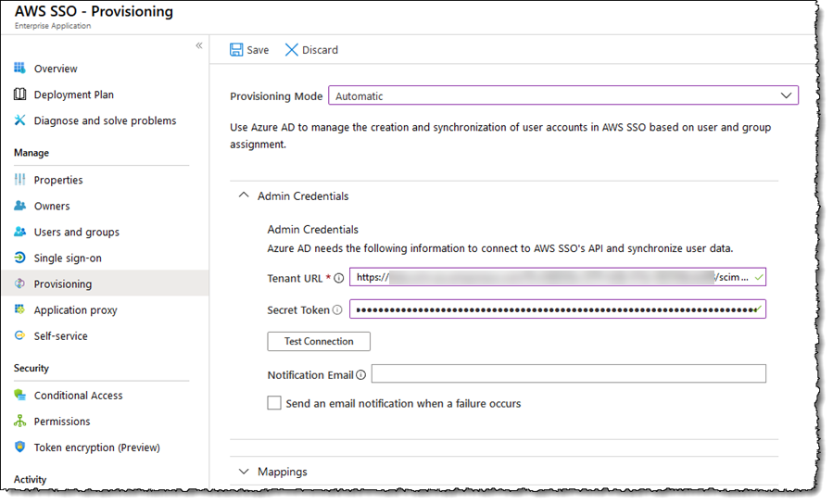Enable Send an email notification checkbox
The image size is (833, 504).
click(x=274, y=403)
